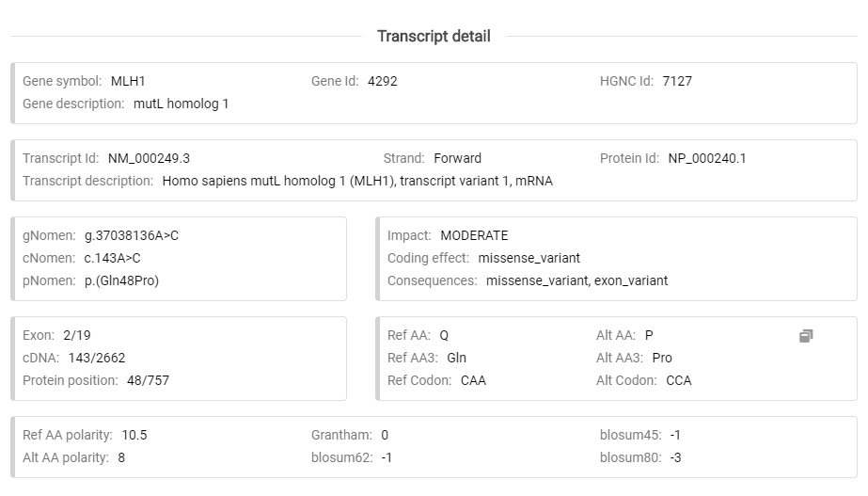Viewport: 868px width, 496px height.
Task: Click the cDNA value 143/2662
Action: point(96,358)
